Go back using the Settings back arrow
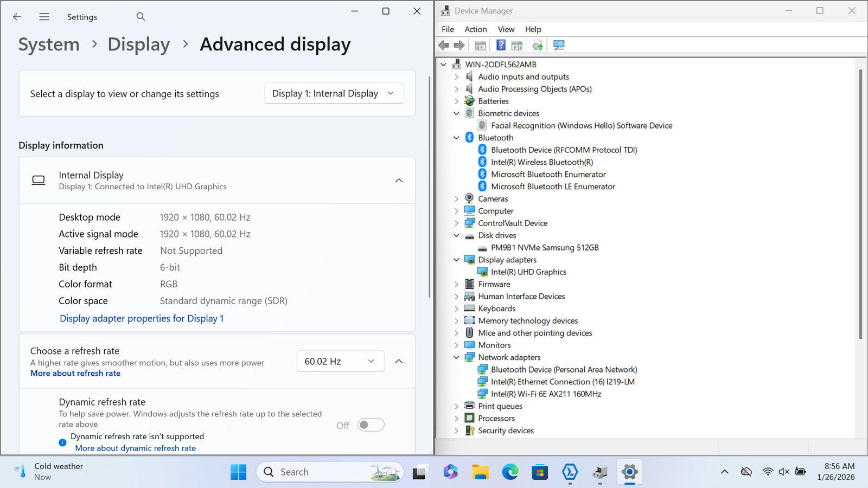The height and width of the screenshot is (488, 868). tap(17, 17)
